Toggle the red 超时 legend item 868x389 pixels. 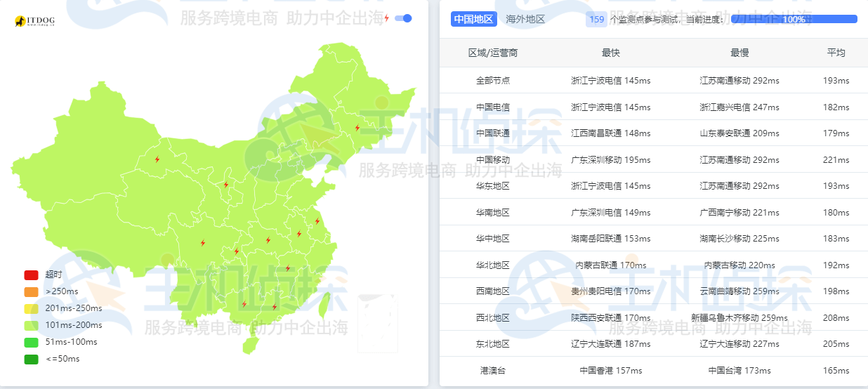coord(31,275)
